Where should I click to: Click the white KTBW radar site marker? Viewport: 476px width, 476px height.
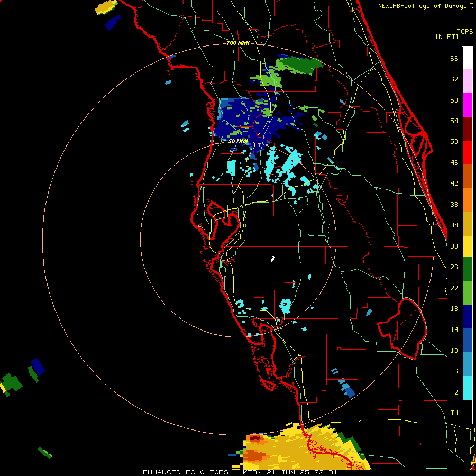[x=272, y=259]
